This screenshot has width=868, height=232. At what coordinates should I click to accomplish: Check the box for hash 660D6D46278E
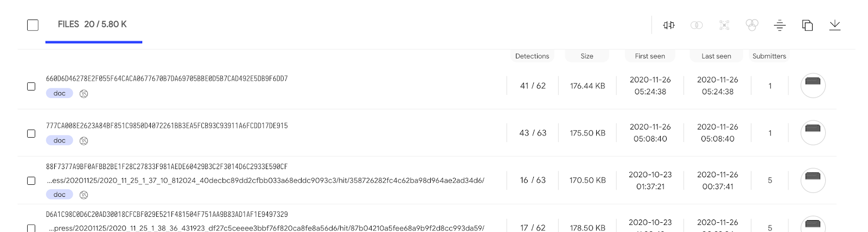click(x=31, y=86)
